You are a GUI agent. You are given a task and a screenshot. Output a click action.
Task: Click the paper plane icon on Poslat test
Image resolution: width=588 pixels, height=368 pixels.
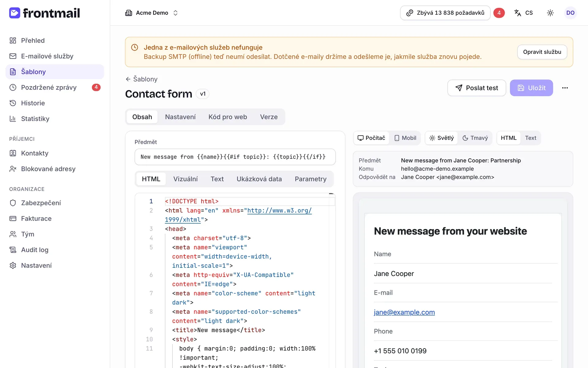[459, 88]
